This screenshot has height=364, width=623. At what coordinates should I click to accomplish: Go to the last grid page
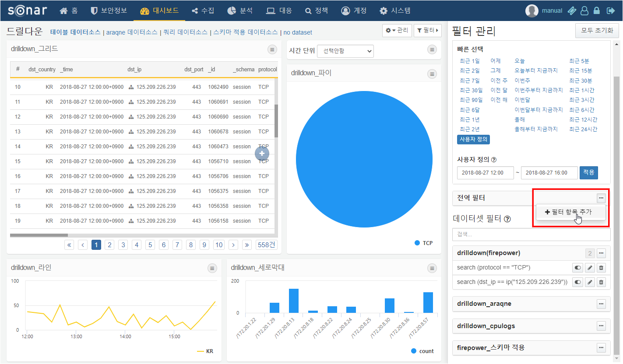click(x=247, y=245)
